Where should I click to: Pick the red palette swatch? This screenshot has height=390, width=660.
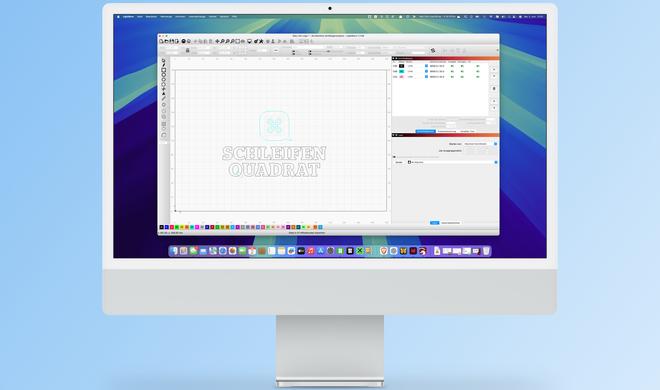(172, 227)
